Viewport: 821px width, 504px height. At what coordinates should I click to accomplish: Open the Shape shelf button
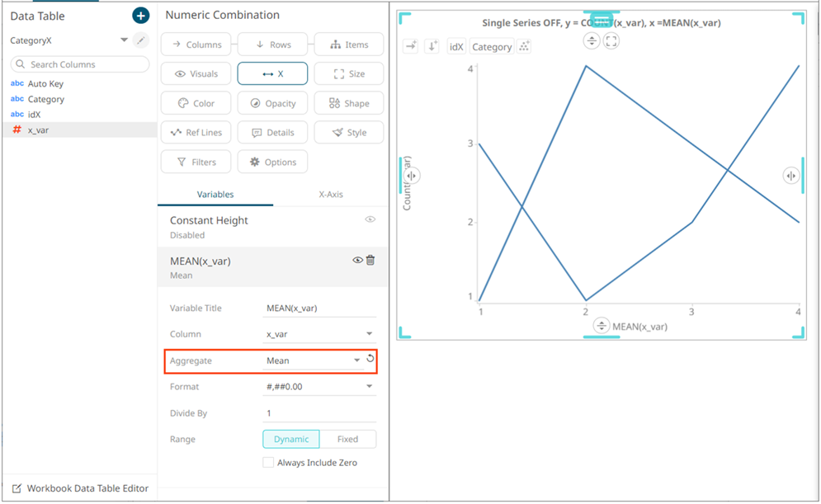pyautogui.click(x=349, y=103)
